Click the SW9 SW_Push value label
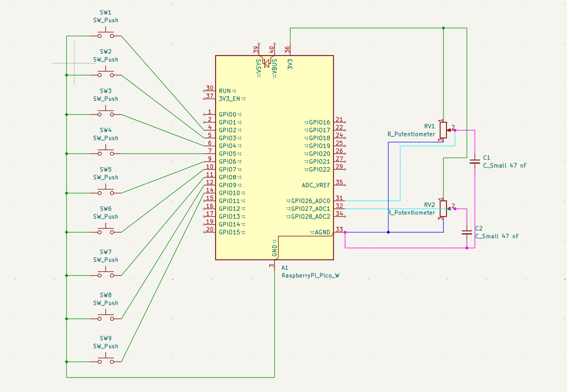 pos(106,346)
